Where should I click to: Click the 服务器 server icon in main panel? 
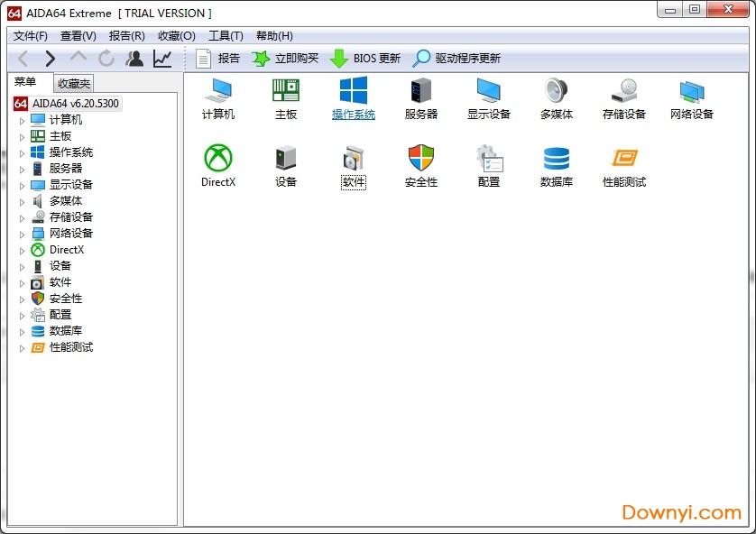point(421,91)
